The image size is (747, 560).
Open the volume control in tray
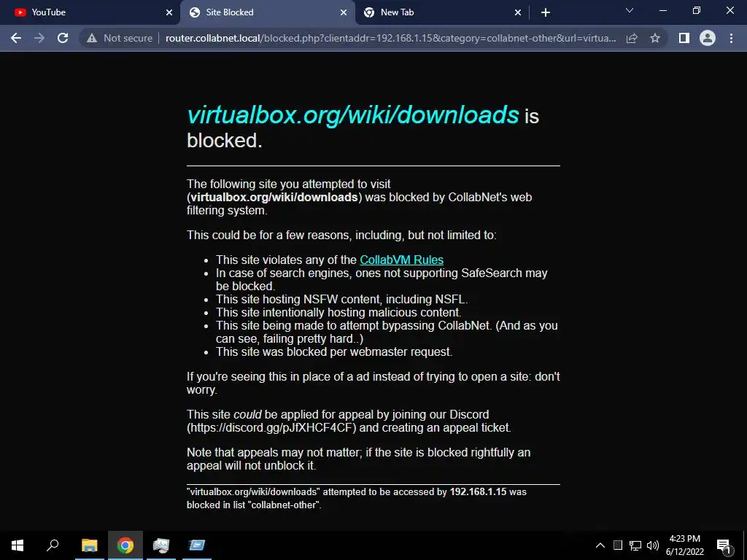coord(652,545)
